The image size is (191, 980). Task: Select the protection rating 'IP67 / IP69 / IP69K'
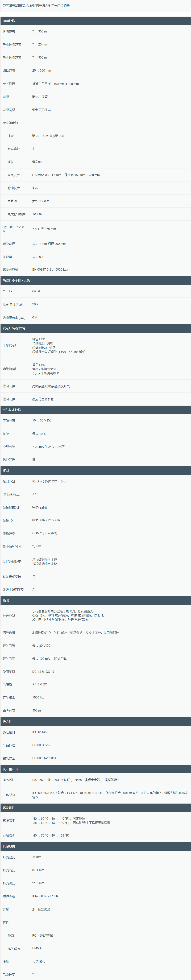[45, 896]
